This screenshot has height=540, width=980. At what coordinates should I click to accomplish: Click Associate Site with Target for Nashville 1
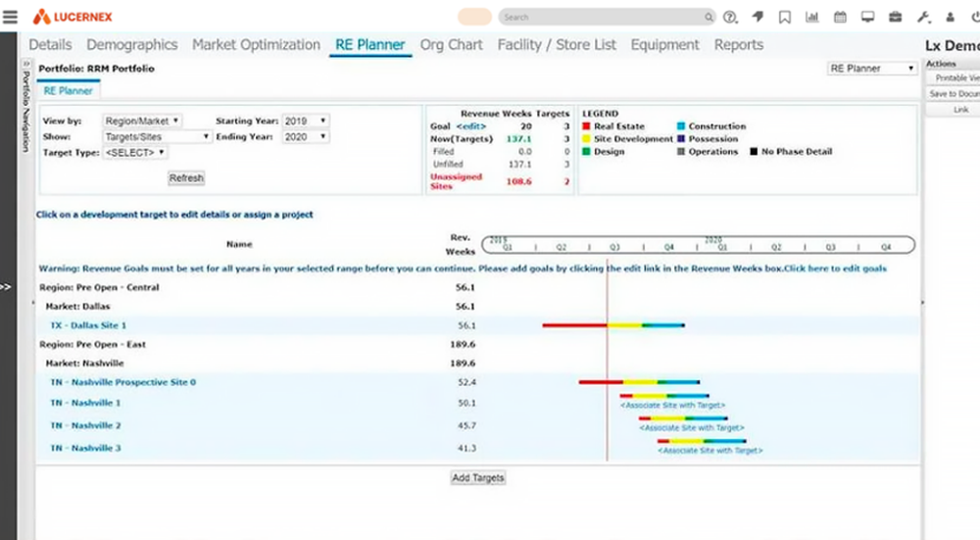point(672,406)
